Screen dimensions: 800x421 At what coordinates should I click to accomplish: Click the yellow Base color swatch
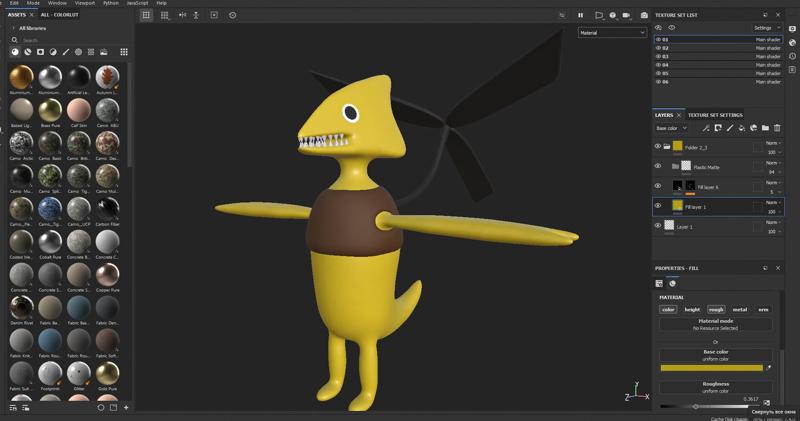[711, 367]
